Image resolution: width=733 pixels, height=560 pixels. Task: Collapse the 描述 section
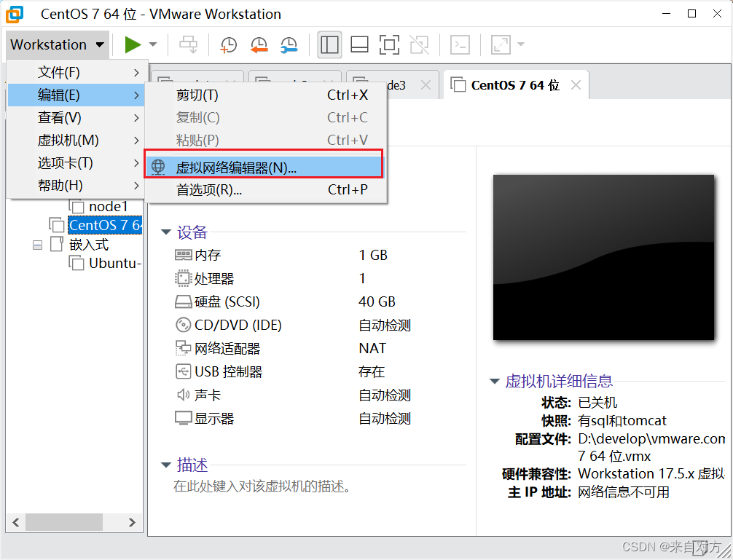point(166,465)
